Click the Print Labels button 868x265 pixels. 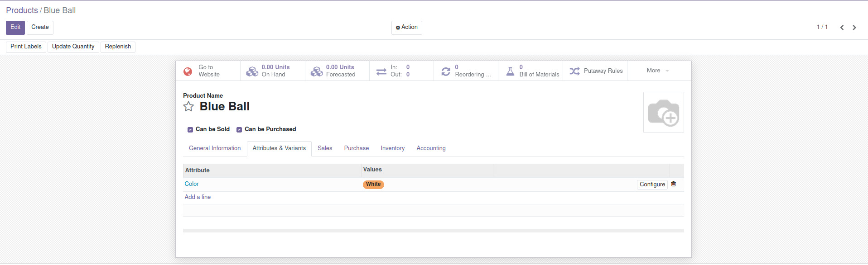26,47
